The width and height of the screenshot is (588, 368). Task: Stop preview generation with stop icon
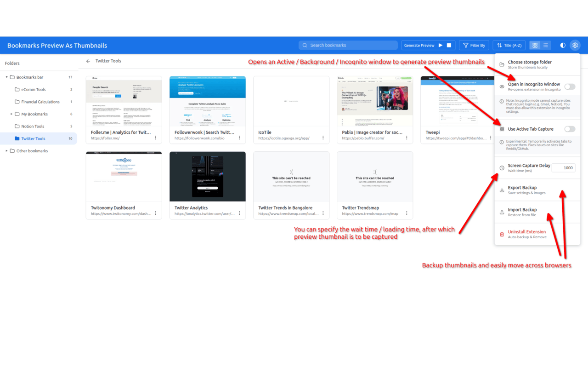449,45
